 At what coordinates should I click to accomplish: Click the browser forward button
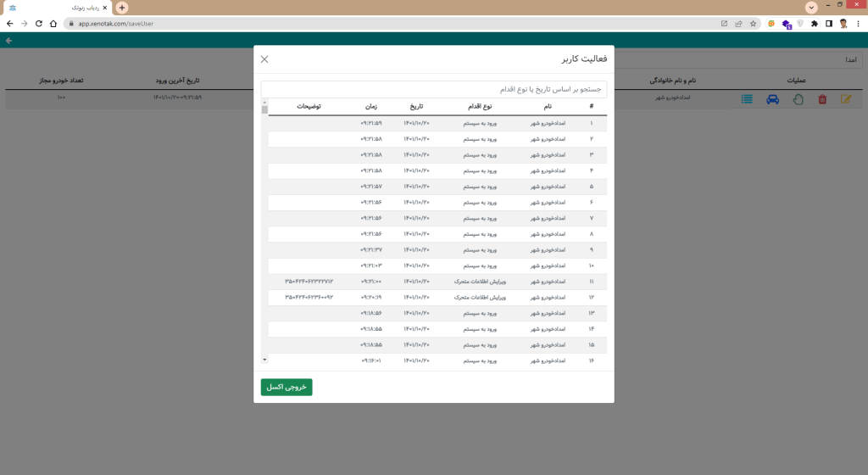[24, 23]
